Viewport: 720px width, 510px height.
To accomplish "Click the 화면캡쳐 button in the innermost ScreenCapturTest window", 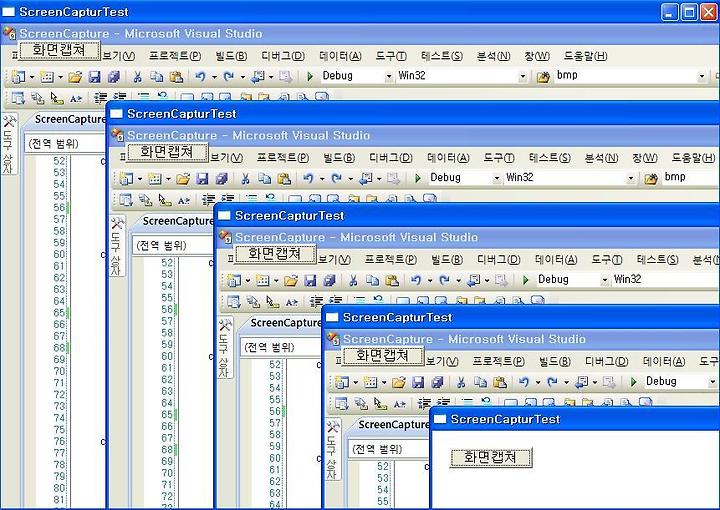I will tap(491, 457).
